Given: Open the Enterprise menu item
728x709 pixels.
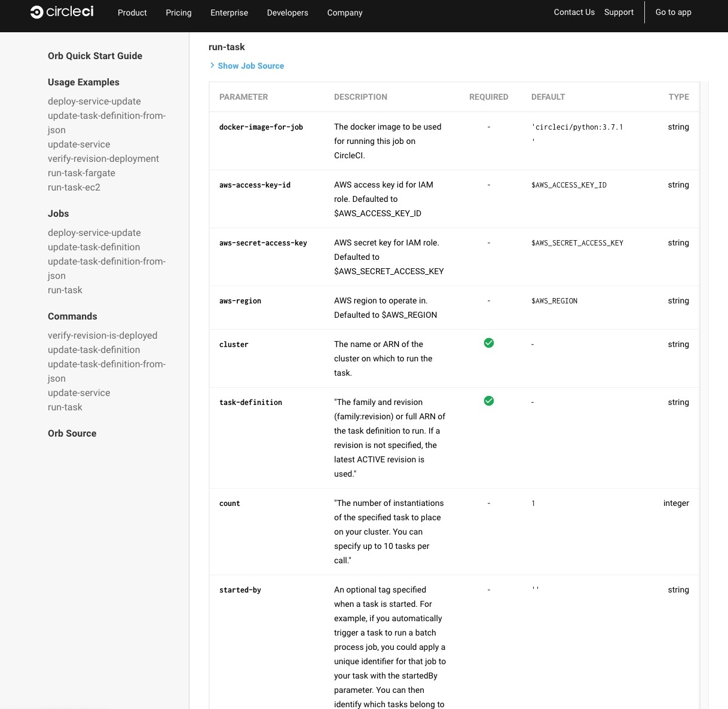Looking at the screenshot, I should [x=229, y=13].
